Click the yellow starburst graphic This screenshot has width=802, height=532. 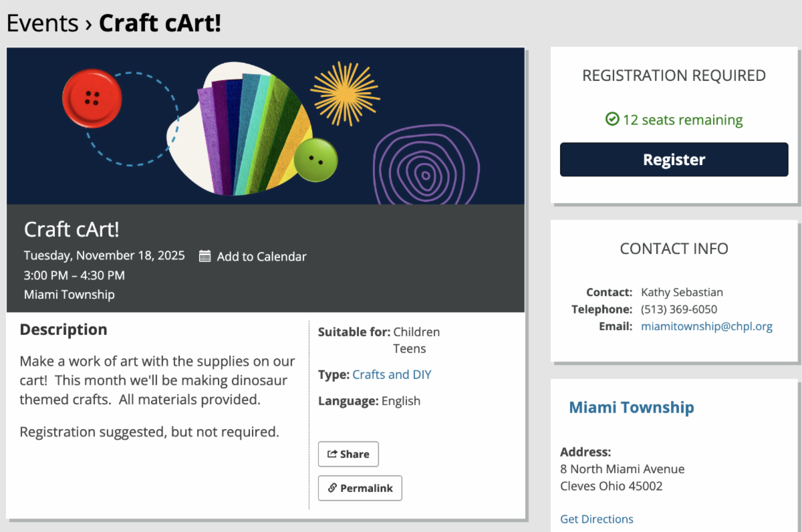point(345,94)
